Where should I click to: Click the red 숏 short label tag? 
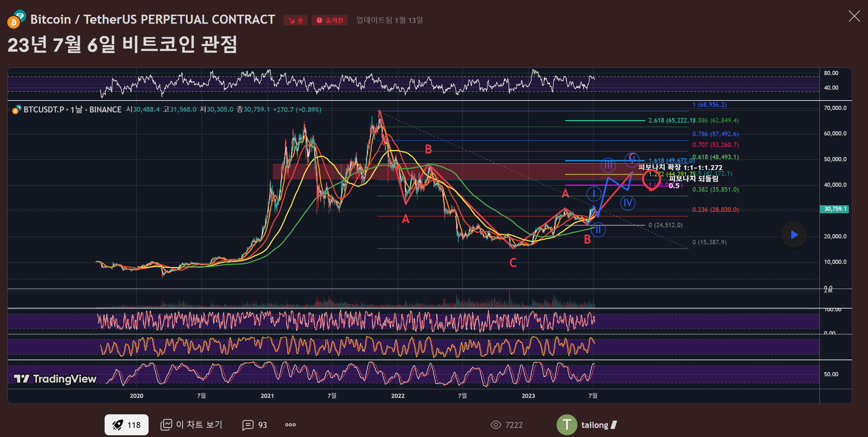[x=295, y=20]
